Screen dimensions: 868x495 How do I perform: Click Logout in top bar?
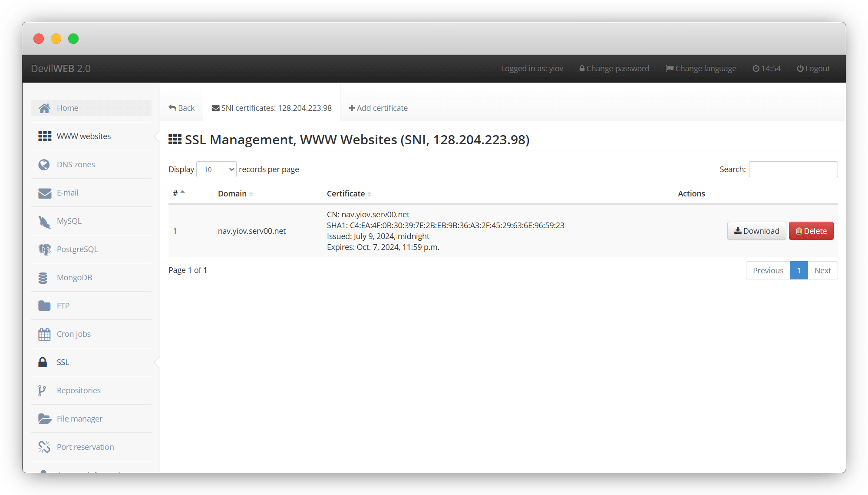pos(813,69)
